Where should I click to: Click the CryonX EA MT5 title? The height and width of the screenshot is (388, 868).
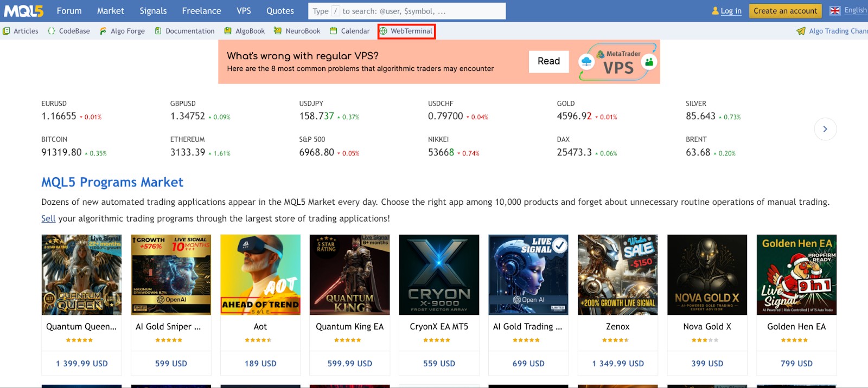(439, 327)
